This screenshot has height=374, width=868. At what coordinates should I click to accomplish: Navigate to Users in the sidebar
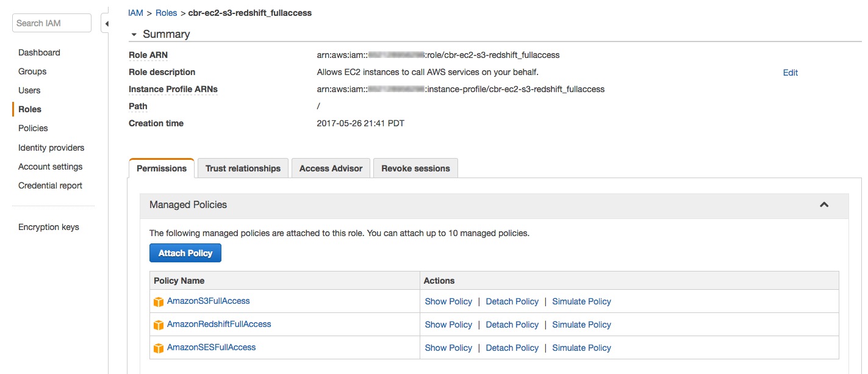coord(29,90)
